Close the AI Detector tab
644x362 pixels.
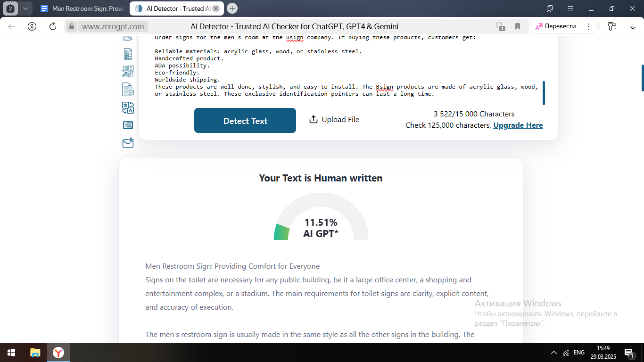point(216,8)
